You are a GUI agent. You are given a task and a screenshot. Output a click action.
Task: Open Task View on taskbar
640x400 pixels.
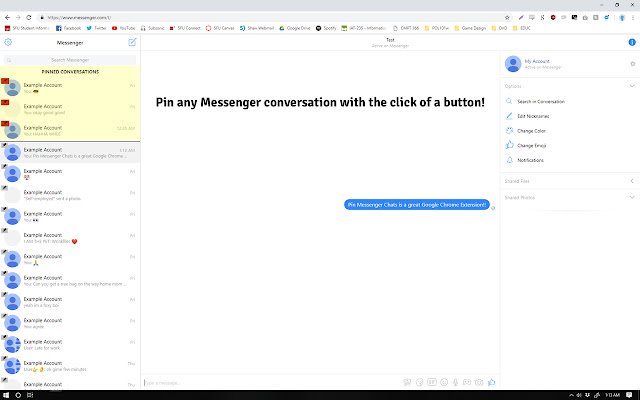pyautogui.click(x=30, y=395)
